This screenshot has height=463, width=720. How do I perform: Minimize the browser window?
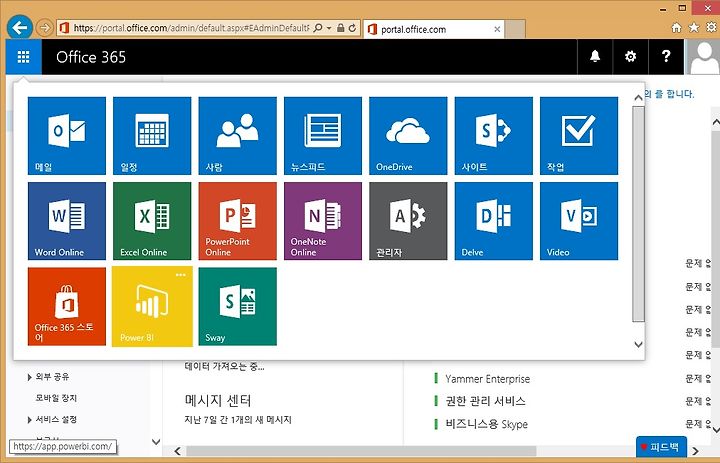point(663,9)
